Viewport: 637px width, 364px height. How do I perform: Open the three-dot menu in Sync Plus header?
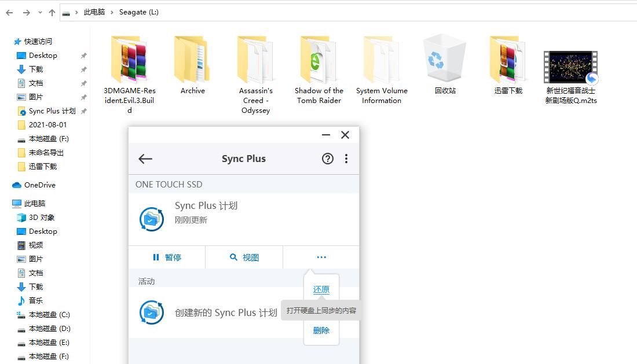[x=346, y=159]
